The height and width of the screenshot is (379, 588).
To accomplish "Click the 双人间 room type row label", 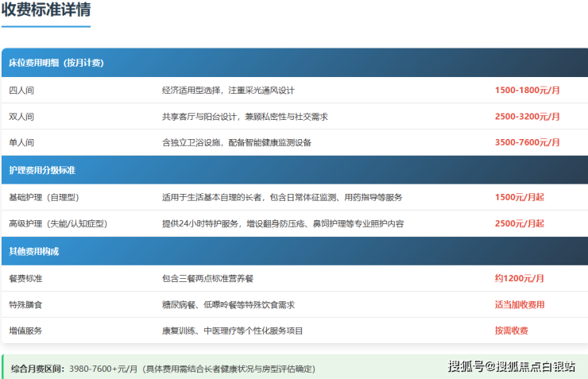I will 21,117.
